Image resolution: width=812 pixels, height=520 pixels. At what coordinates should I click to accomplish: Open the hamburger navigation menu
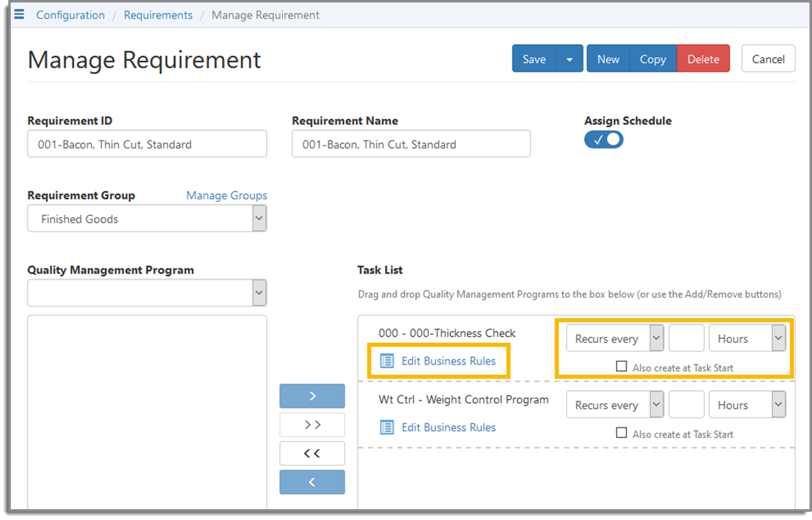coord(19,15)
